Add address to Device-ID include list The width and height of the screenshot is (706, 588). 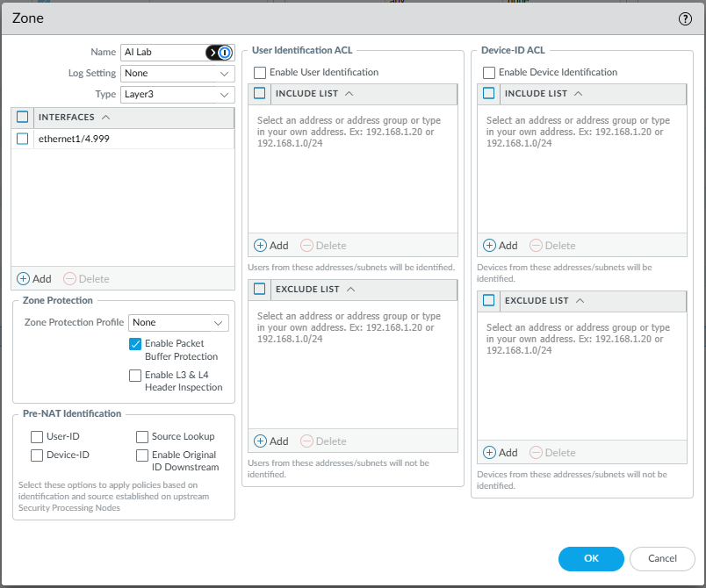501,246
